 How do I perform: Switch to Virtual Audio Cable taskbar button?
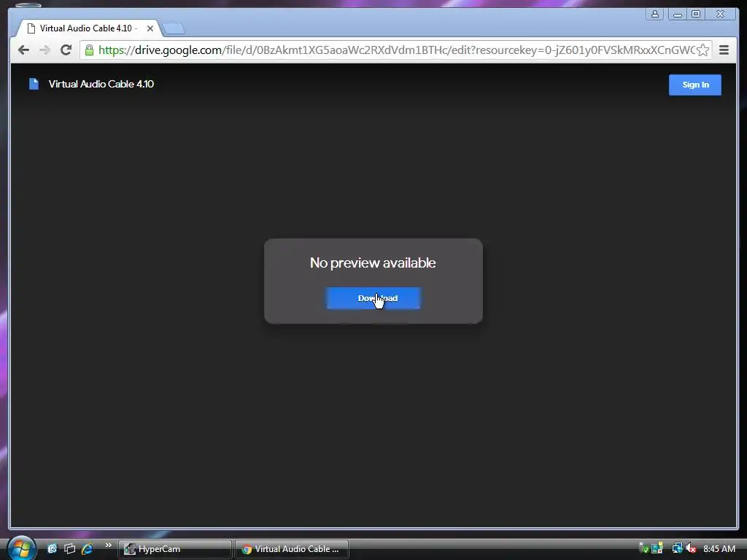pyautogui.click(x=292, y=549)
